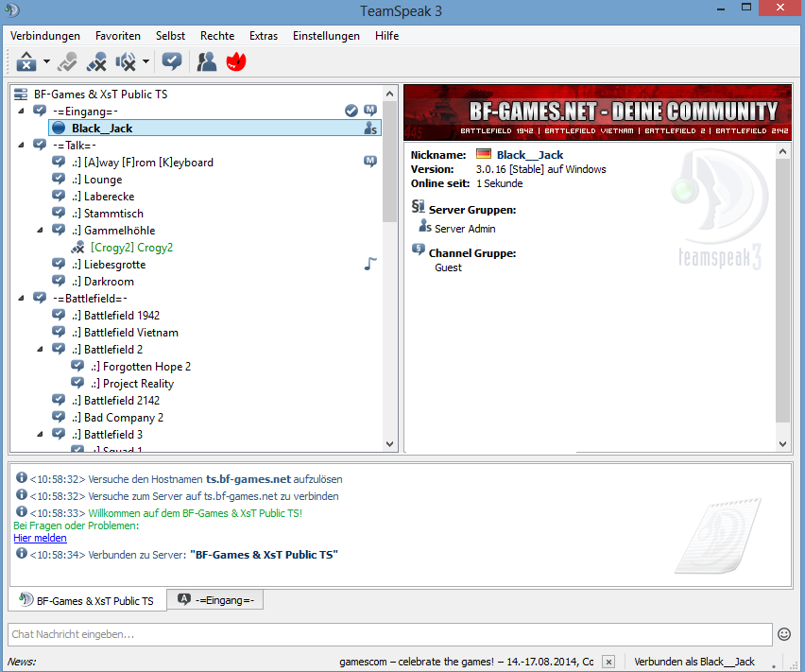Image resolution: width=805 pixels, height=672 pixels.
Task: Click the moderated badge on Eingang channel
Action: coord(370,110)
